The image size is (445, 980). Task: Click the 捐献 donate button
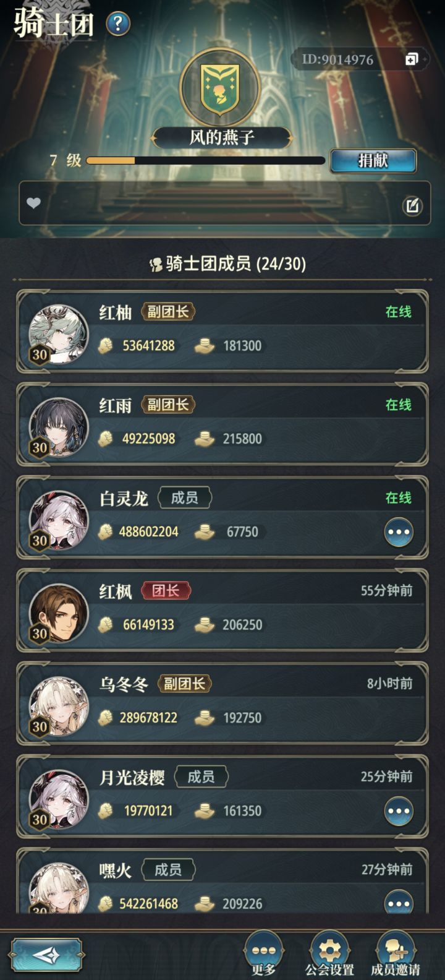373,161
